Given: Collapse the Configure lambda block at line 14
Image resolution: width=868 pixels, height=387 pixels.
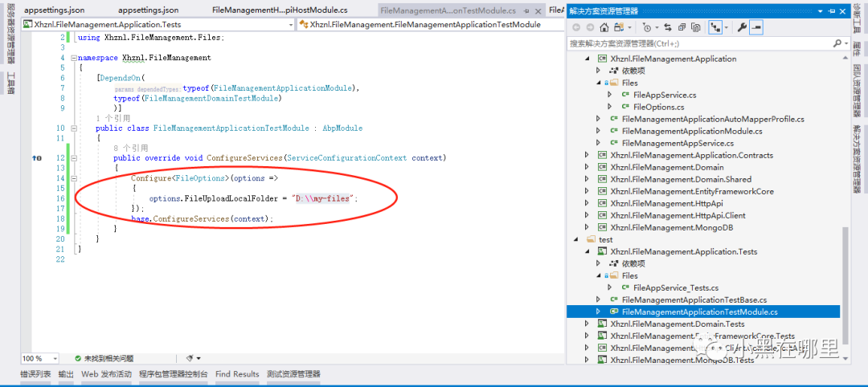Looking at the screenshot, I should (74, 178).
